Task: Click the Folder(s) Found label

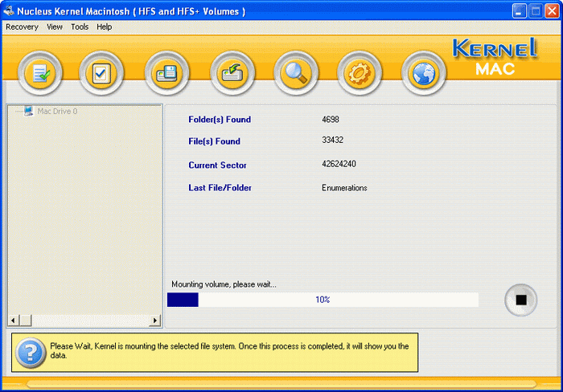Action: click(x=220, y=120)
